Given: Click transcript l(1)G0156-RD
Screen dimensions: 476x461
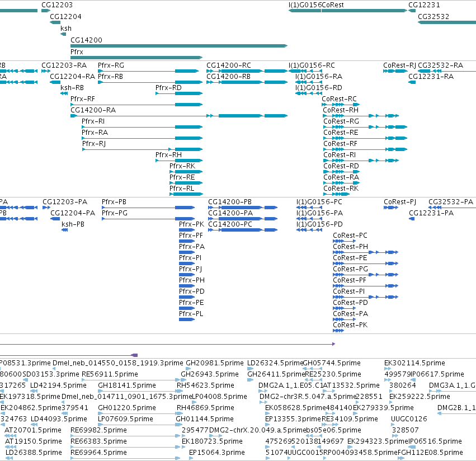Looking at the screenshot, I should coord(309,93).
